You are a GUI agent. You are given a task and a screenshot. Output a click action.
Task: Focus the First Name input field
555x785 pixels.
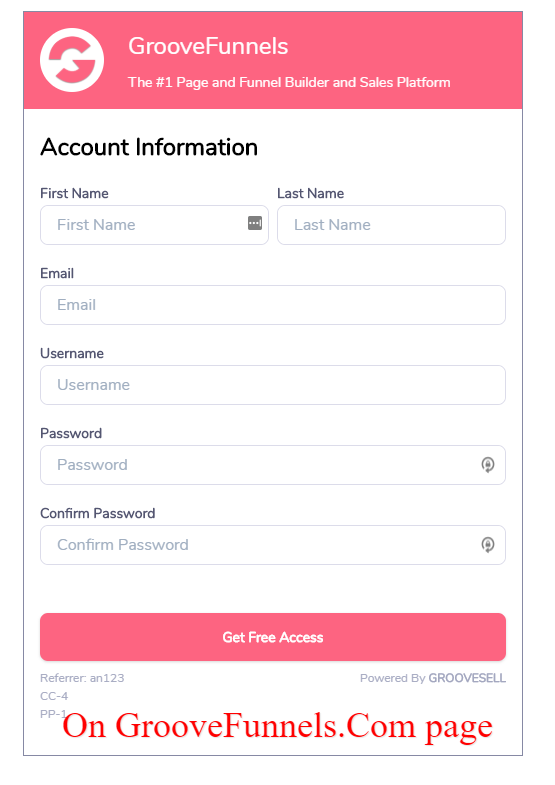(154, 225)
